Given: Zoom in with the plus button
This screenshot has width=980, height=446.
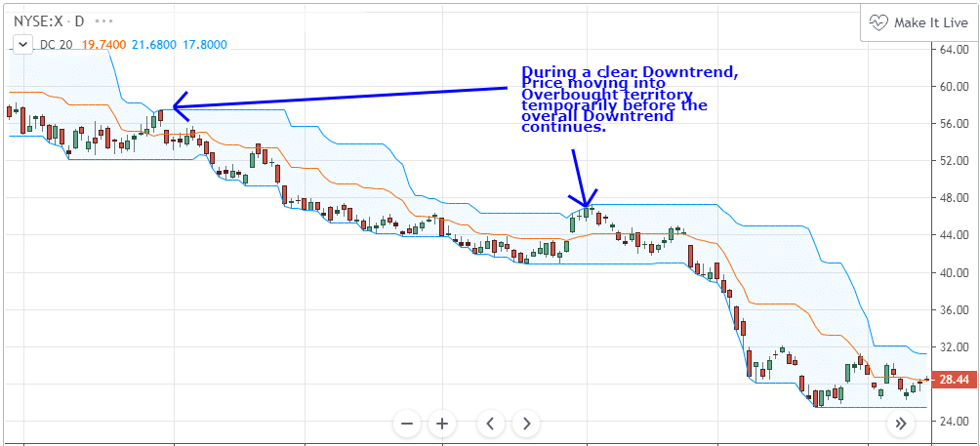Looking at the screenshot, I should (x=442, y=424).
